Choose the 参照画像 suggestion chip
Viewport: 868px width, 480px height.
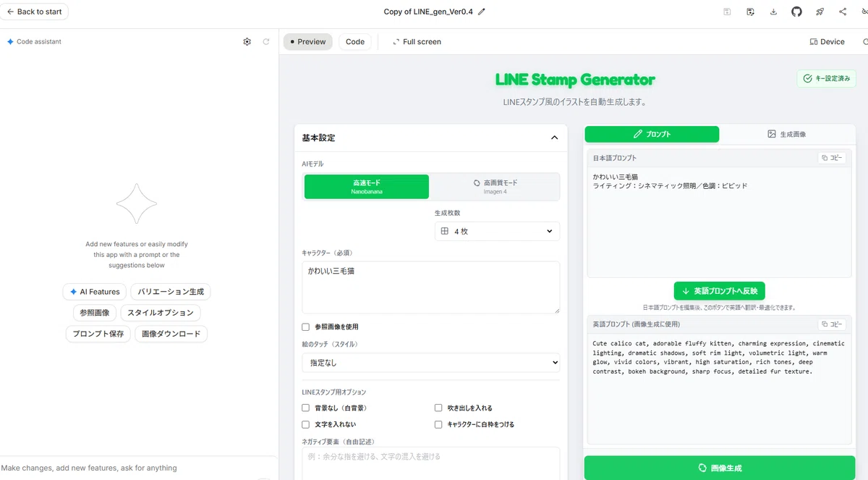(95, 313)
